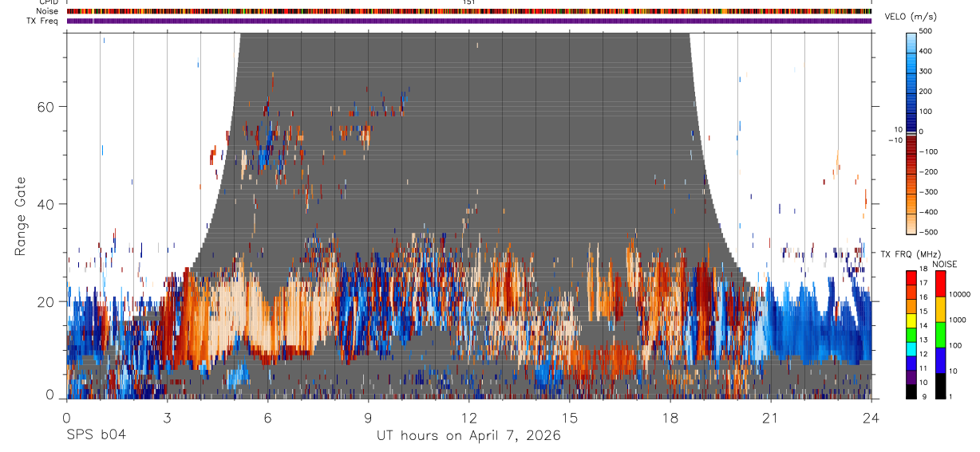The image size is (980, 452).
Task: Click the "9" tick label on UT hours axis
Action: pyautogui.click(x=368, y=417)
